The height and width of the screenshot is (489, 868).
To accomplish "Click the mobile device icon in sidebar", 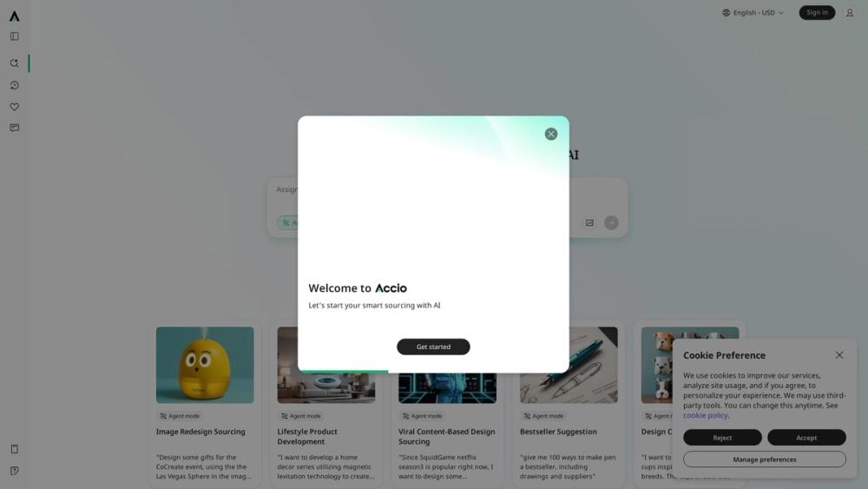I will tap(15, 449).
